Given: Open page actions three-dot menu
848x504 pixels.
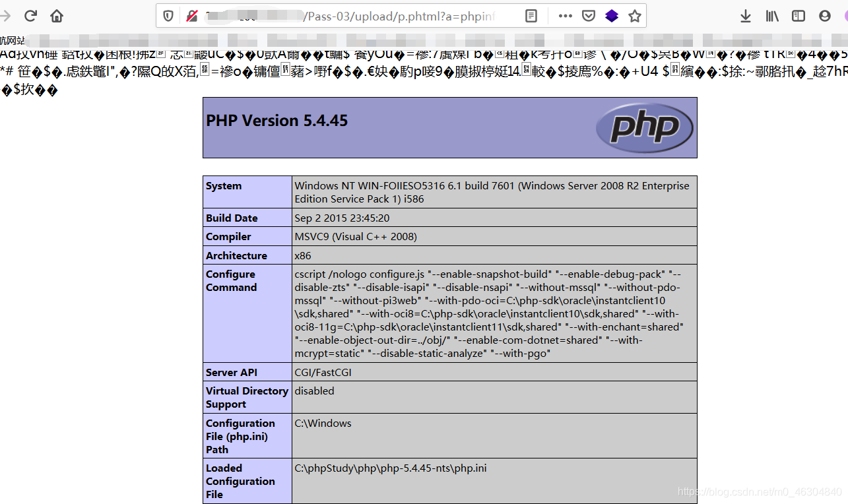Looking at the screenshot, I should coord(566,16).
